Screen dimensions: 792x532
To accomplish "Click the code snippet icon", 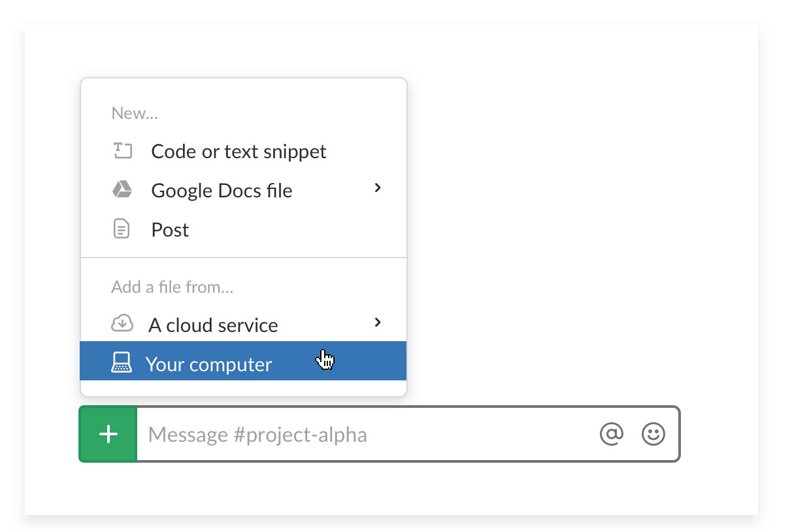I will pyautogui.click(x=122, y=152).
